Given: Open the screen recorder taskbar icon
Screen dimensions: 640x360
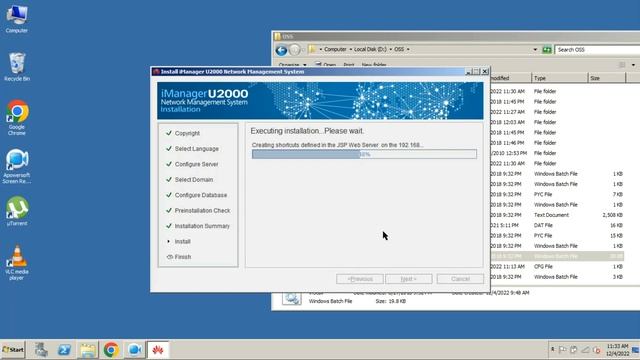Looking at the screenshot, I should 134,350.
